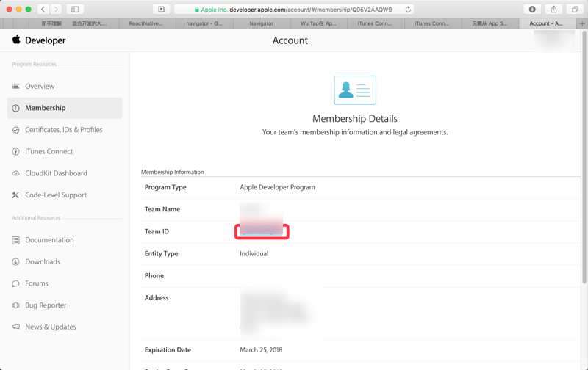Viewport: 588px width, 370px height.
Task: Click the Share icon in Safari toolbar
Action: point(553,10)
